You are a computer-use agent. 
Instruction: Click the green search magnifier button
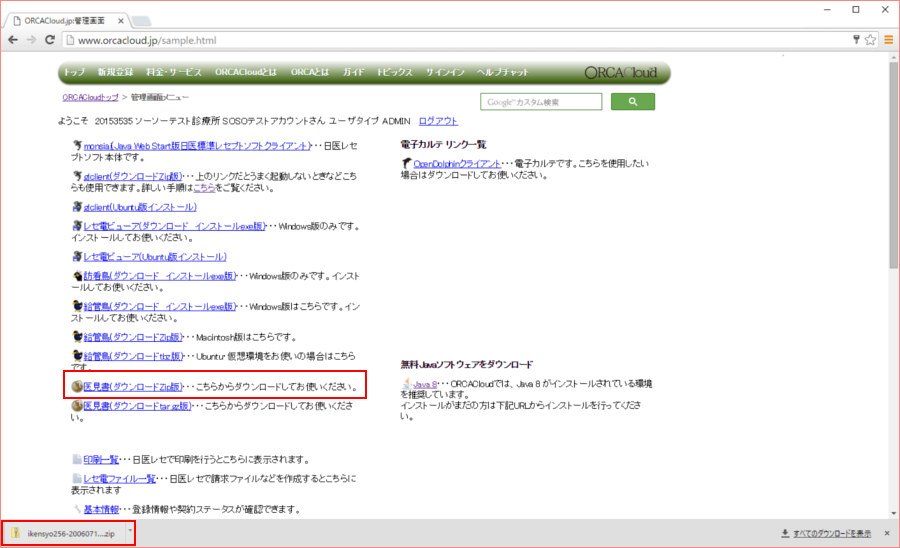coord(631,101)
